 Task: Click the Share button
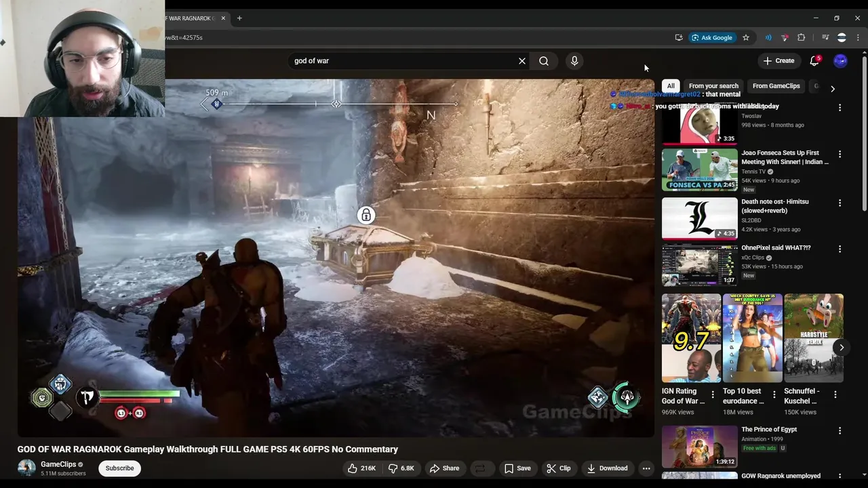pos(445,468)
